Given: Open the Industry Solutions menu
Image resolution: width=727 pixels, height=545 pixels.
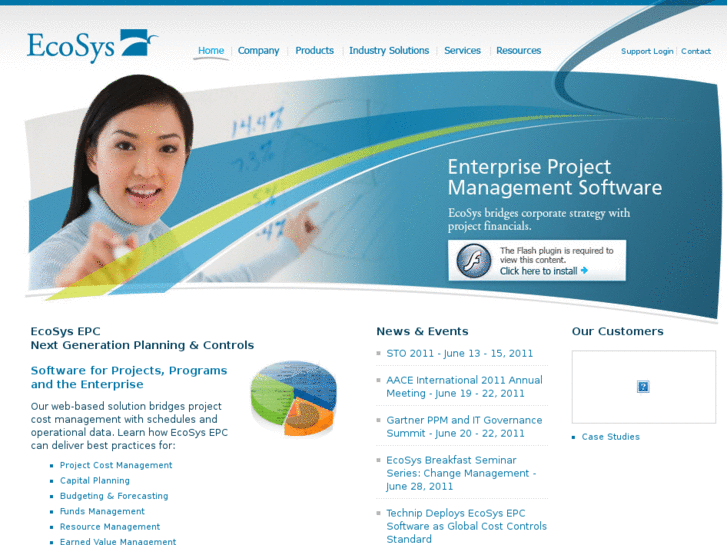Looking at the screenshot, I should point(389,51).
